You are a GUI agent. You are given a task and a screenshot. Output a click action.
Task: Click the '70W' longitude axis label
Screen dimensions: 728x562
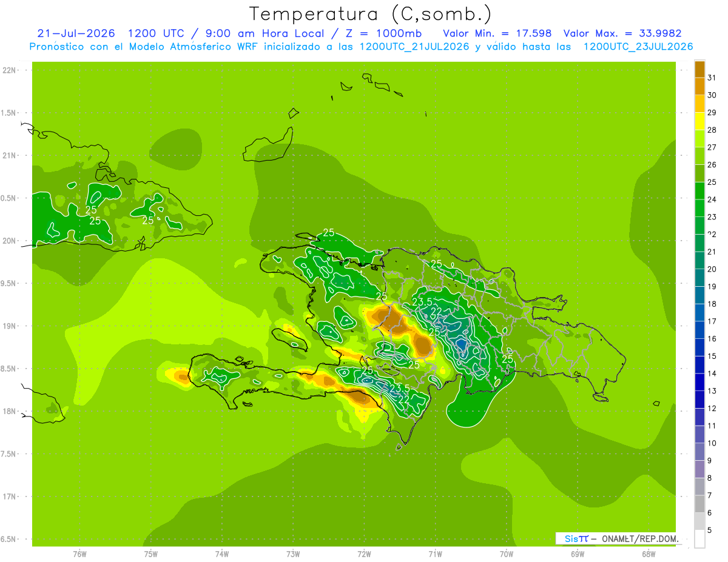pyautogui.click(x=507, y=554)
